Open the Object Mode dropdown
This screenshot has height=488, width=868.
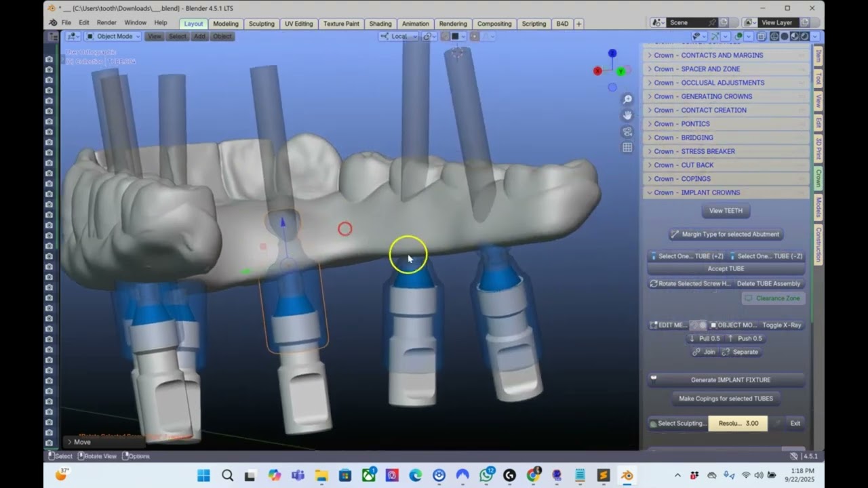(113, 37)
